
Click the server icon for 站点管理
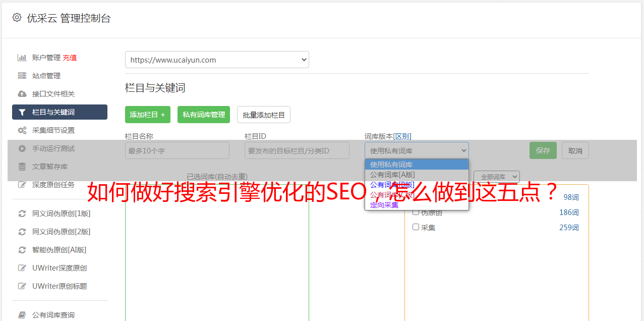tap(22, 76)
